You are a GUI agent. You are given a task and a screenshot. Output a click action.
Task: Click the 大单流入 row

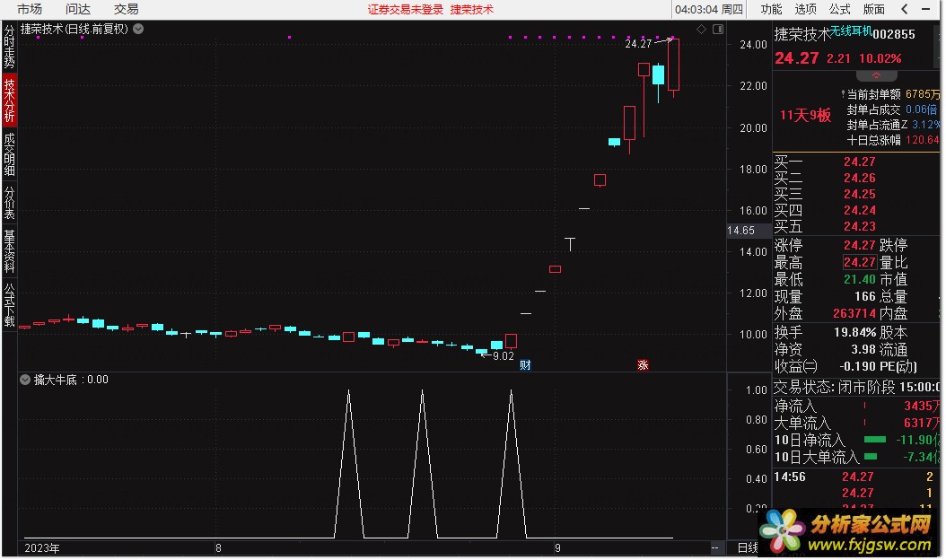856,423
